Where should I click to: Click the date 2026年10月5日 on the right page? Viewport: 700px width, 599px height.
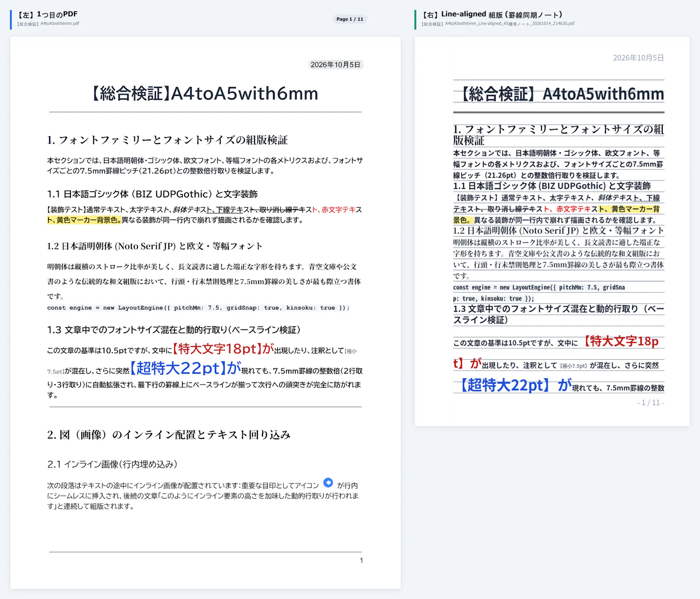pyautogui.click(x=638, y=58)
